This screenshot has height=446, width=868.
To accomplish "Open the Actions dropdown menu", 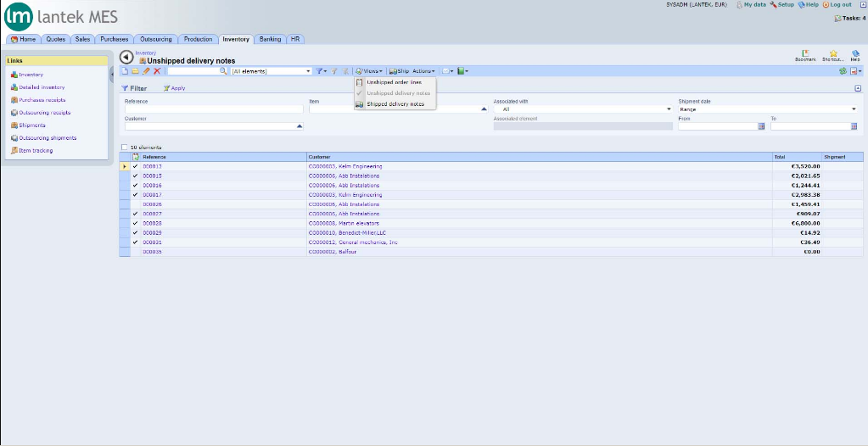I will (423, 71).
